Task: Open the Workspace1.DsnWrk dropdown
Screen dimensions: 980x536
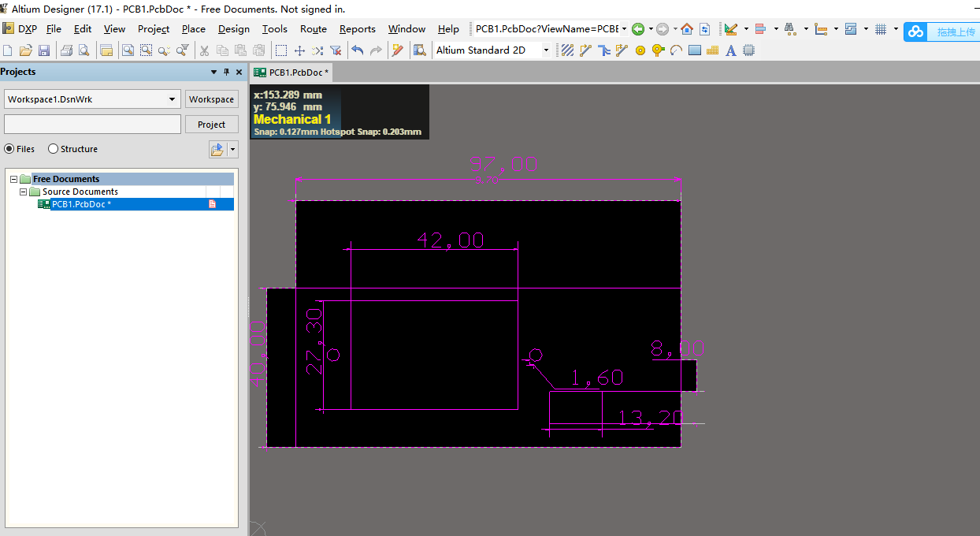Action: pyautogui.click(x=173, y=99)
